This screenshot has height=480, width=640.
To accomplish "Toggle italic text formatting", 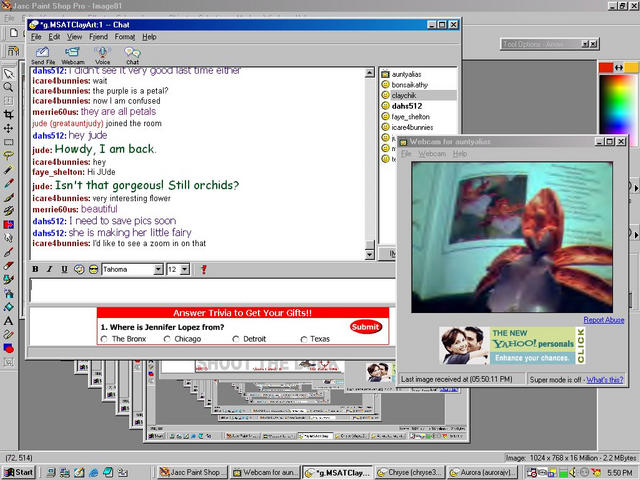I will point(49,269).
